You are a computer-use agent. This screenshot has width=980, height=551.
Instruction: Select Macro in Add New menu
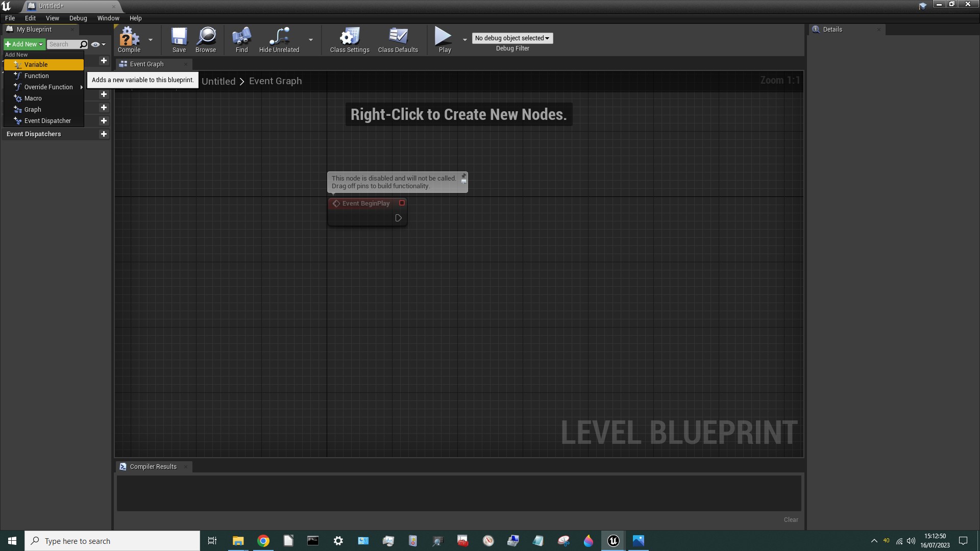click(44, 98)
